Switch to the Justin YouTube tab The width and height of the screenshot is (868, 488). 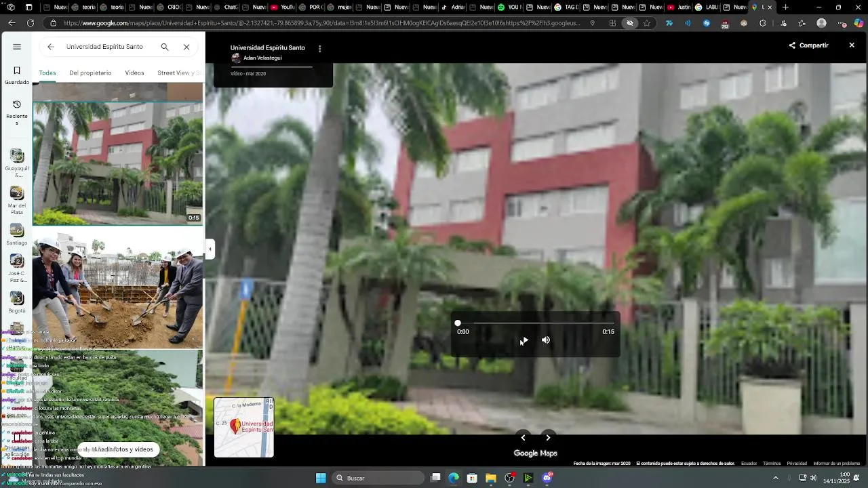pos(679,7)
